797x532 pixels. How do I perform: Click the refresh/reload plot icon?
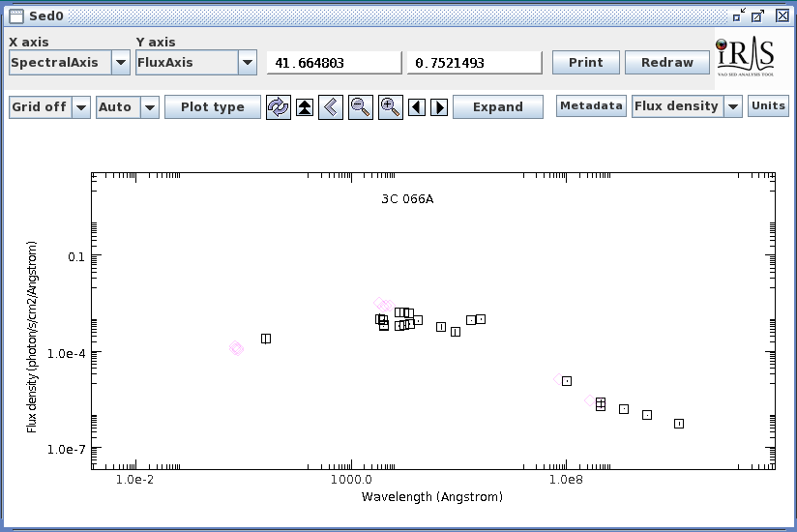point(279,107)
